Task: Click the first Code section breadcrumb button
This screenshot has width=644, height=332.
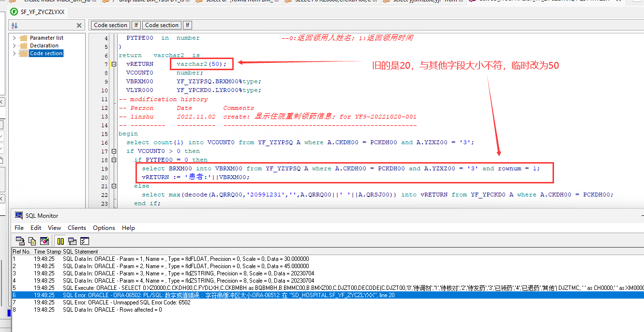Action: [111, 25]
